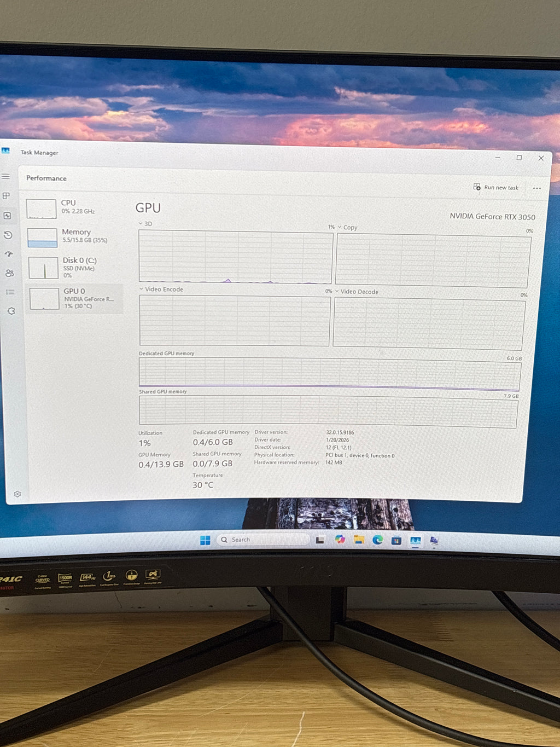Select the Memory performance item

tap(74, 236)
